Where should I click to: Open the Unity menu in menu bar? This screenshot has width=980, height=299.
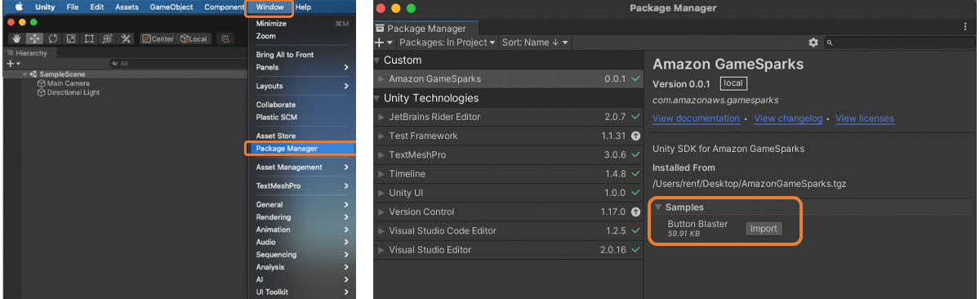pos(45,7)
